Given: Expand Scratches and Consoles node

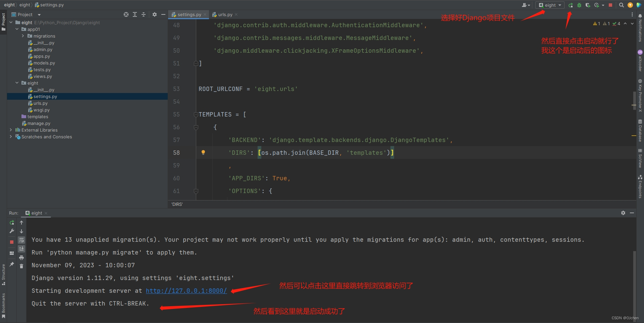Looking at the screenshot, I should [11, 137].
